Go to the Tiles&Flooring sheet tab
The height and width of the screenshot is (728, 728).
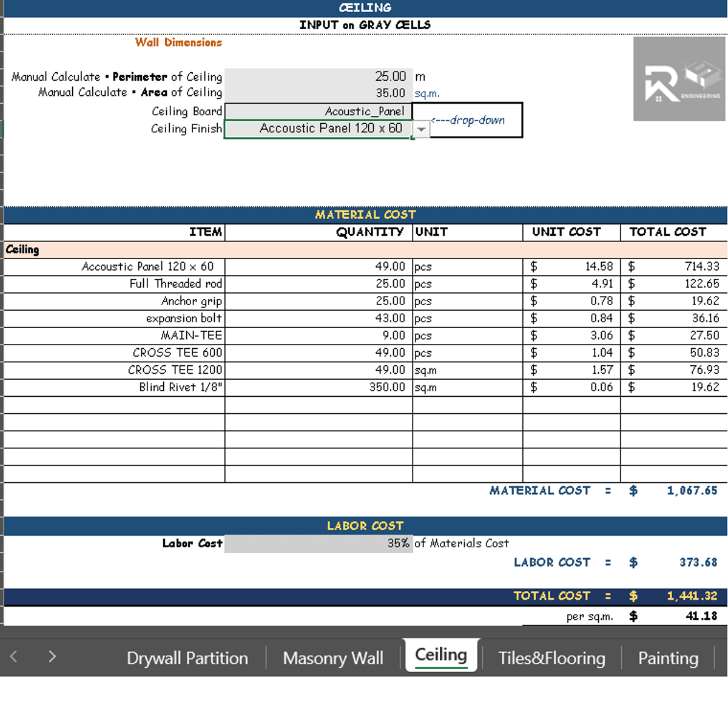pyautogui.click(x=551, y=658)
